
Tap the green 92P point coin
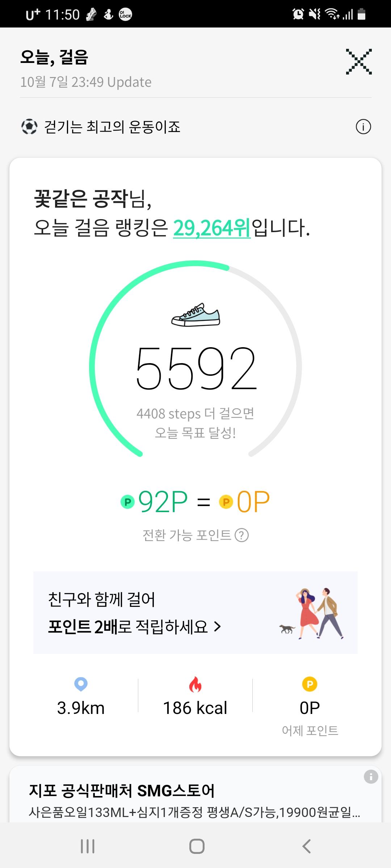tap(127, 502)
